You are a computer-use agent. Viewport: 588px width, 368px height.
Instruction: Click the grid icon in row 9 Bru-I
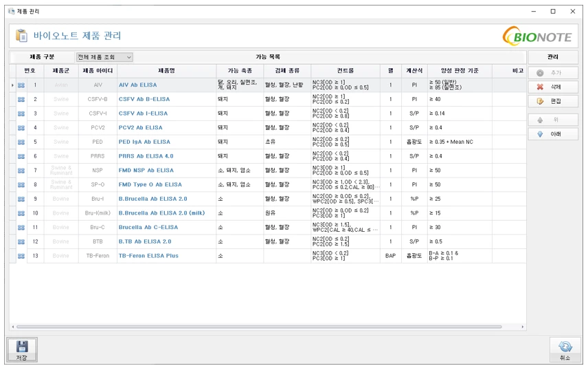click(x=21, y=199)
